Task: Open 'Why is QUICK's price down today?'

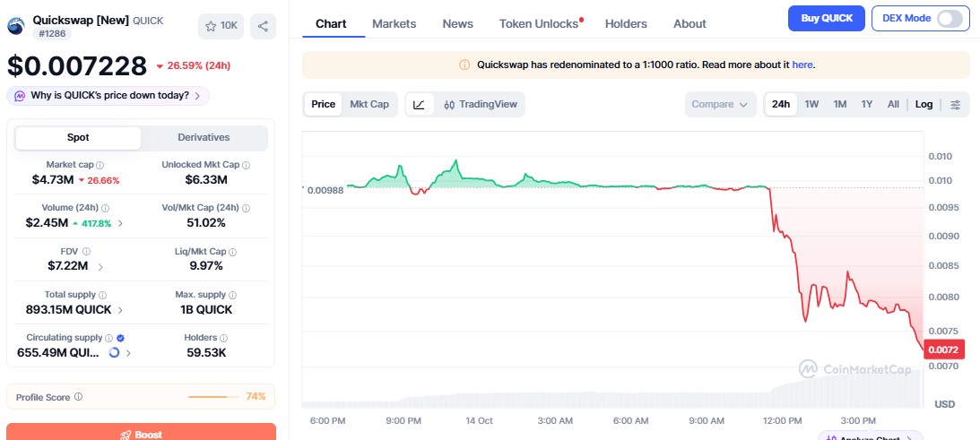Action: [x=108, y=96]
